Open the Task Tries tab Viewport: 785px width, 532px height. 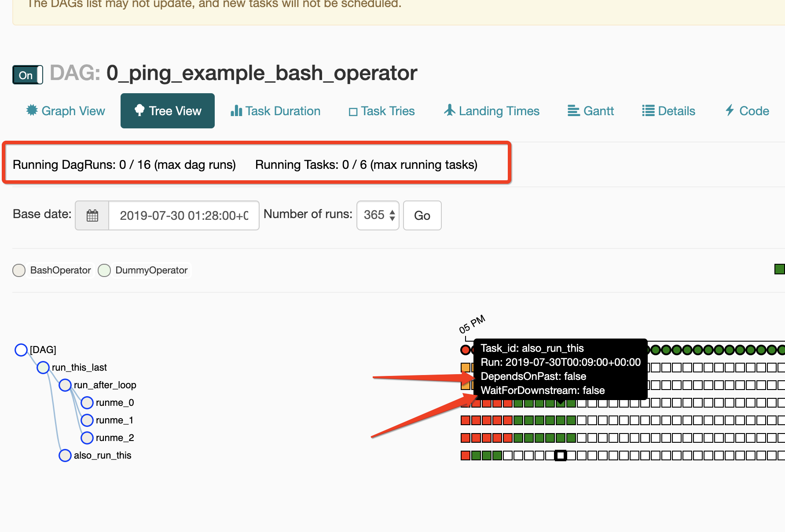click(381, 111)
